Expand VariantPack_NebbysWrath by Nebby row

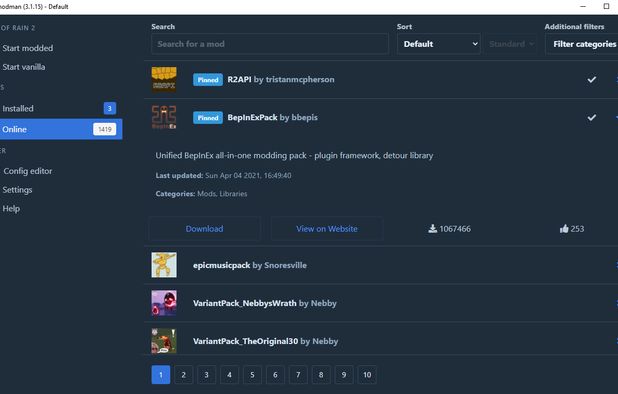click(381, 303)
